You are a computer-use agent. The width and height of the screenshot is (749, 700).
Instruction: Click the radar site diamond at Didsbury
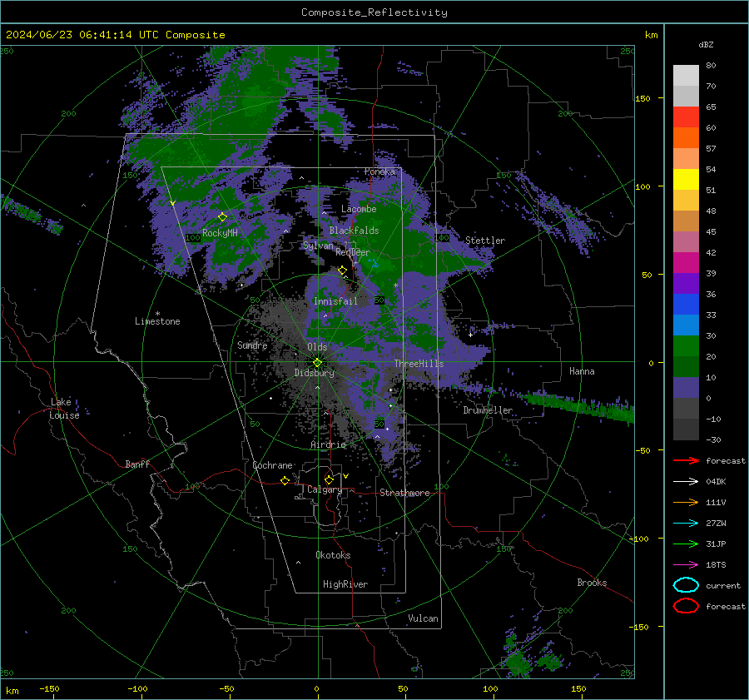click(x=317, y=363)
